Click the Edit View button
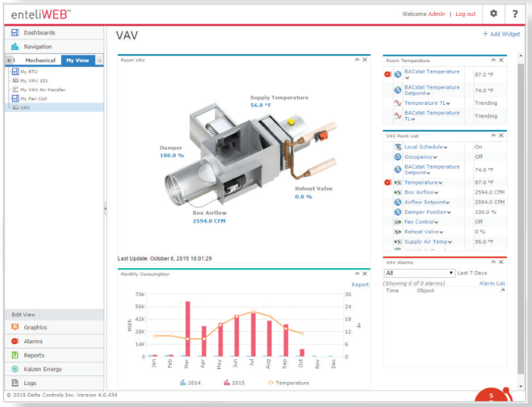The height and width of the screenshot is (407, 532). [x=23, y=314]
